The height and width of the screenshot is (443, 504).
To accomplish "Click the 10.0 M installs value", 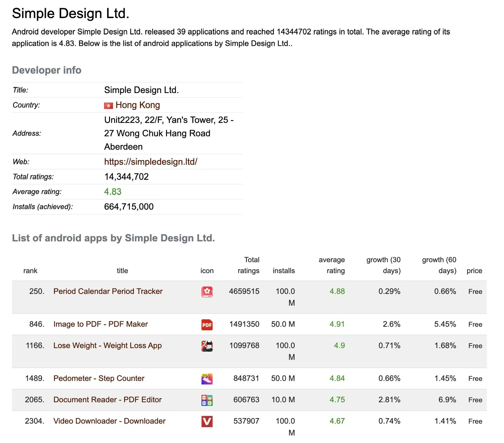I will pyautogui.click(x=283, y=400).
